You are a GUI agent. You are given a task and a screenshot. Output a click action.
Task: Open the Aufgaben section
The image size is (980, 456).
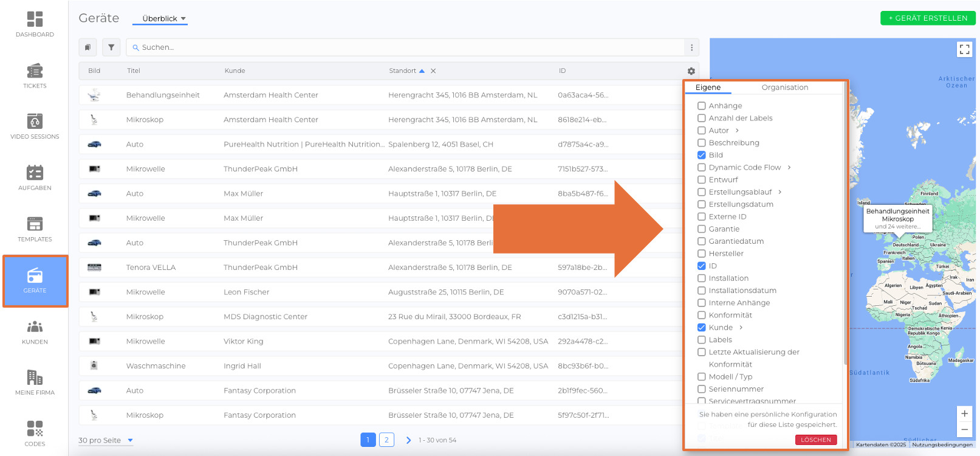point(35,178)
